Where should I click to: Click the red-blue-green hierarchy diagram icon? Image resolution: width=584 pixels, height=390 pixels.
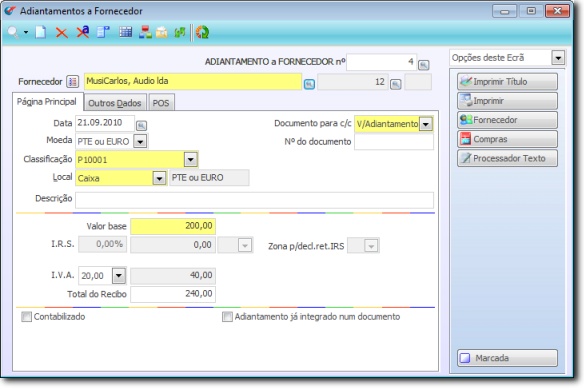pos(145,32)
